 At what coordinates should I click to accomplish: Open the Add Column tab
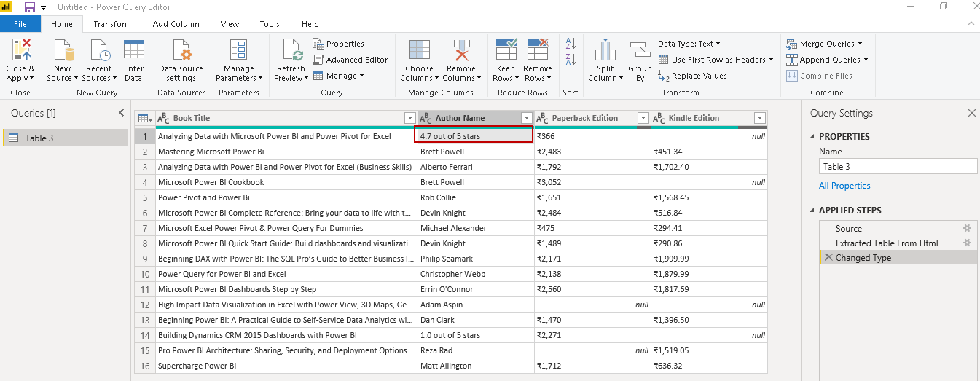tap(176, 24)
